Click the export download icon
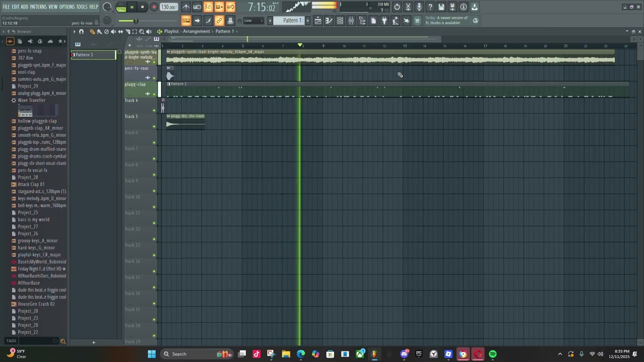The image size is (644, 362). 474,7
